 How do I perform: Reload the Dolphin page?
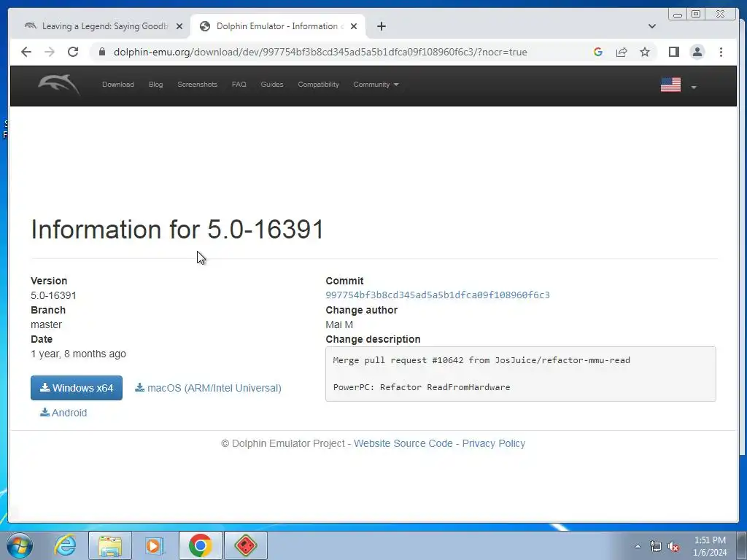click(x=73, y=52)
